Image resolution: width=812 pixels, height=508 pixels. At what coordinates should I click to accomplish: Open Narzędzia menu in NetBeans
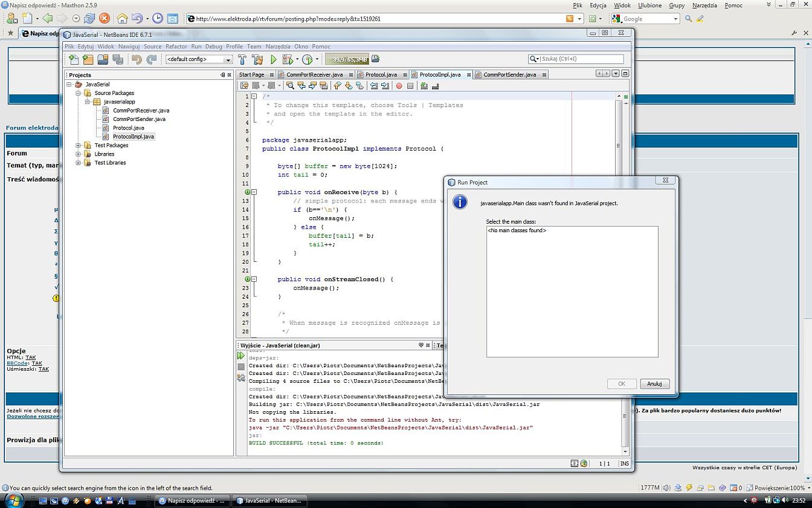[278, 47]
